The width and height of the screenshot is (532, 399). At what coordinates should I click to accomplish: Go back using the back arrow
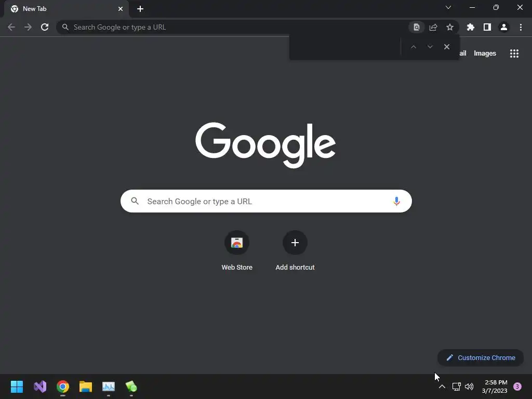click(x=11, y=27)
